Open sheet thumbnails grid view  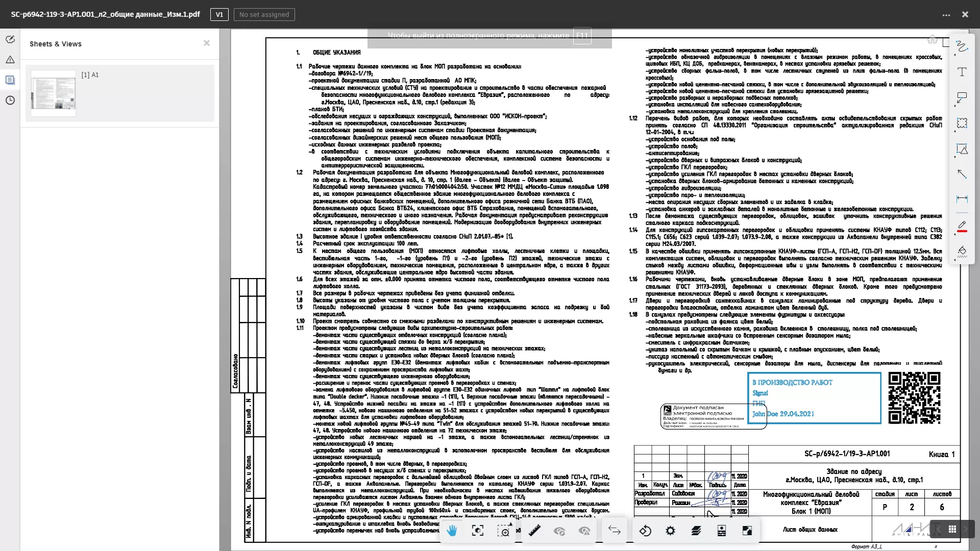pyautogui.click(x=952, y=529)
